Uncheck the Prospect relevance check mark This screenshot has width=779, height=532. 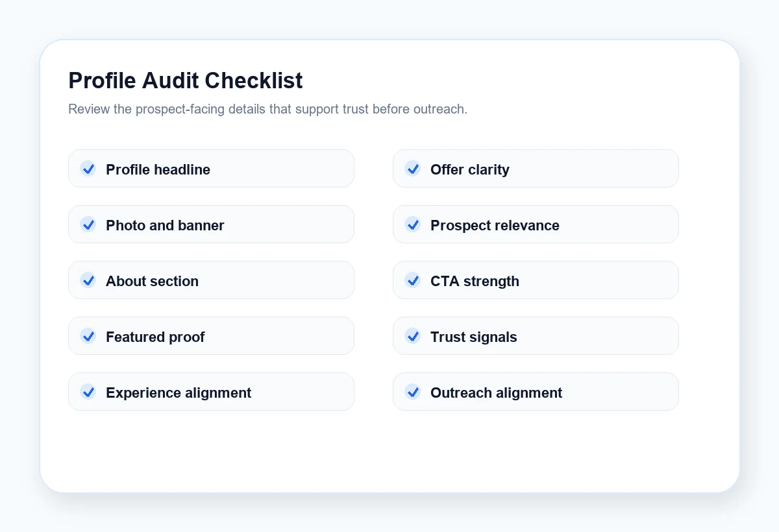413,224
